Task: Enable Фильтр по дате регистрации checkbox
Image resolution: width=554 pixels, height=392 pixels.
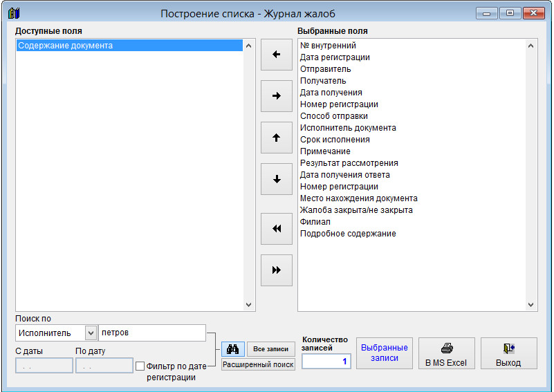Action: (140, 366)
